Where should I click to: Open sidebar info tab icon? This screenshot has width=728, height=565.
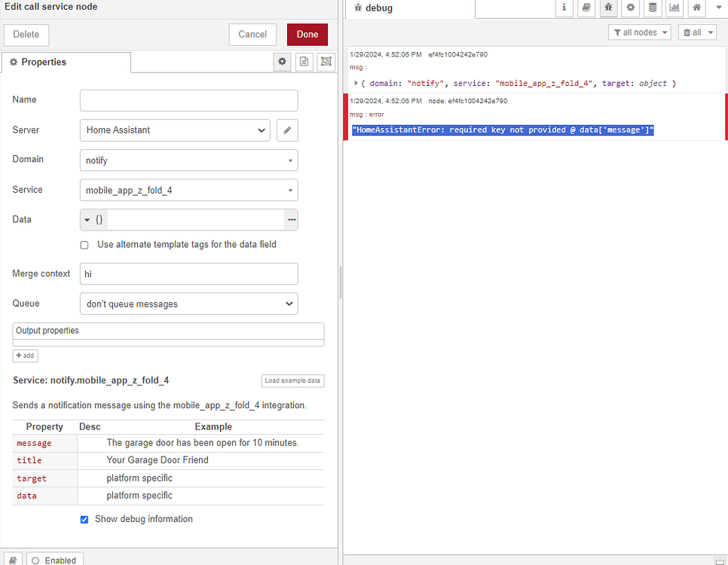click(564, 8)
